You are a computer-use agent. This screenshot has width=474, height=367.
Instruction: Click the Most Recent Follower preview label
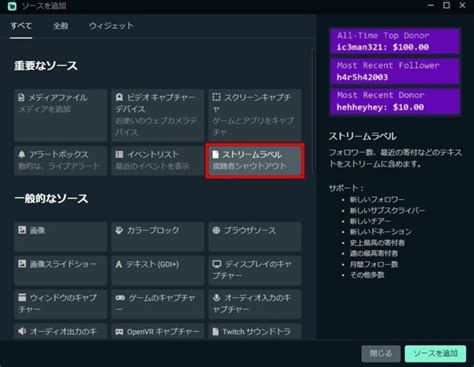tap(395, 71)
